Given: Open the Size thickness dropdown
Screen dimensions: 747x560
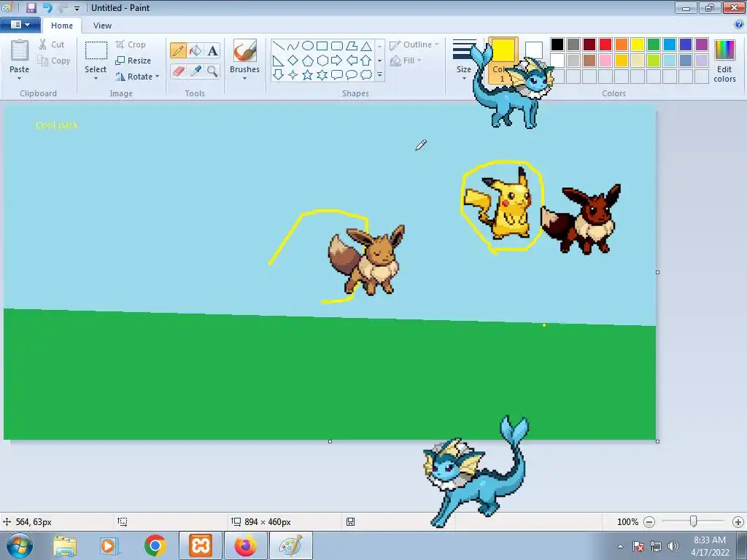Looking at the screenshot, I should pos(464,79).
